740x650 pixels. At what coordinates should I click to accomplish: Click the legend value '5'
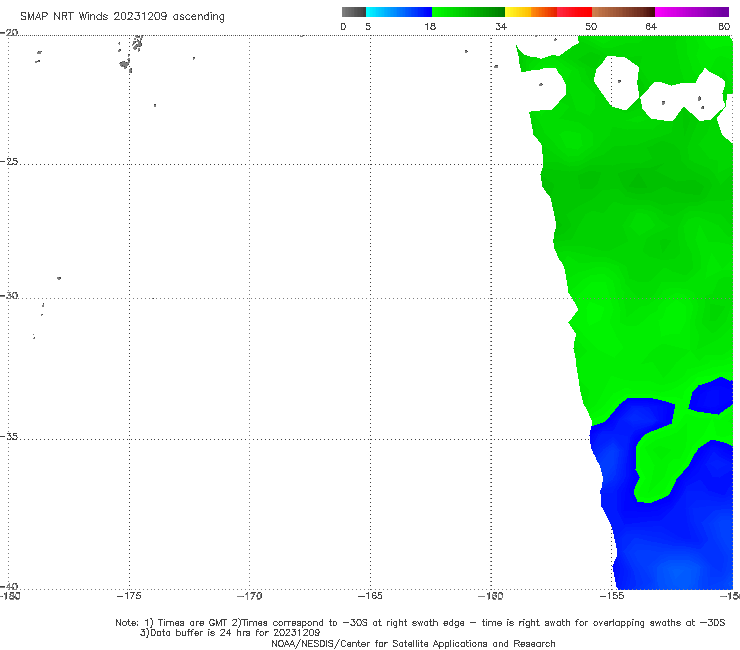coord(368,27)
